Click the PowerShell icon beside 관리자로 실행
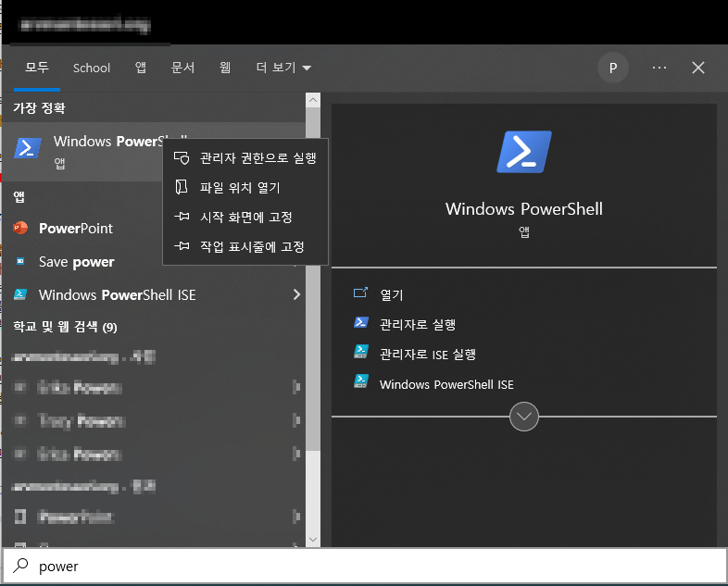Viewport: 728px width, 586px height. click(x=361, y=322)
